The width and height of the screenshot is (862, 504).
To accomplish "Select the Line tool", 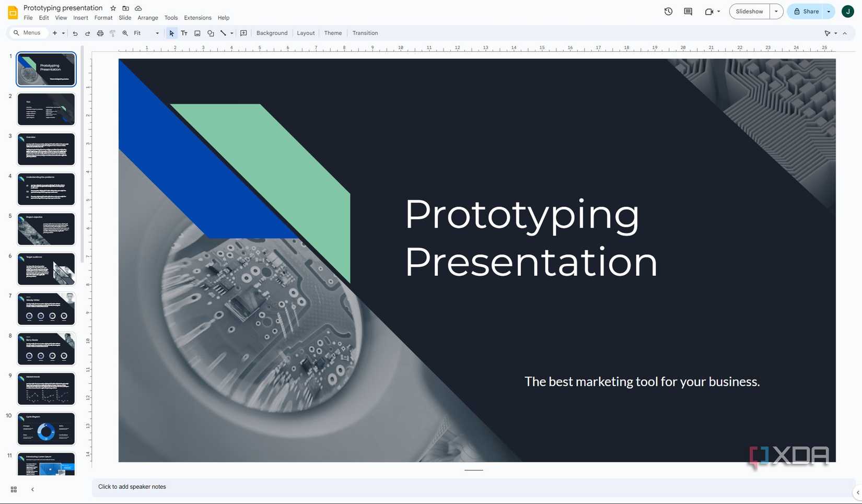I will tap(224, 33).
